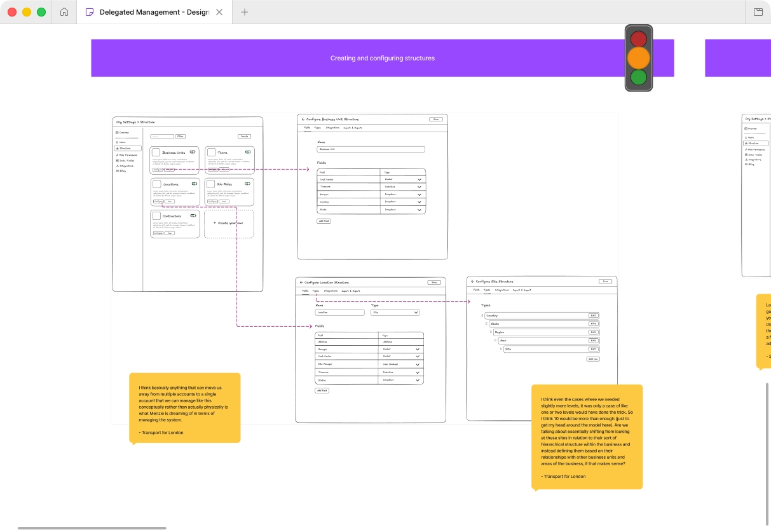Viewport: 771px width, 532px height.
Task: Click the Create your own card
Action: tap(229, 224)
